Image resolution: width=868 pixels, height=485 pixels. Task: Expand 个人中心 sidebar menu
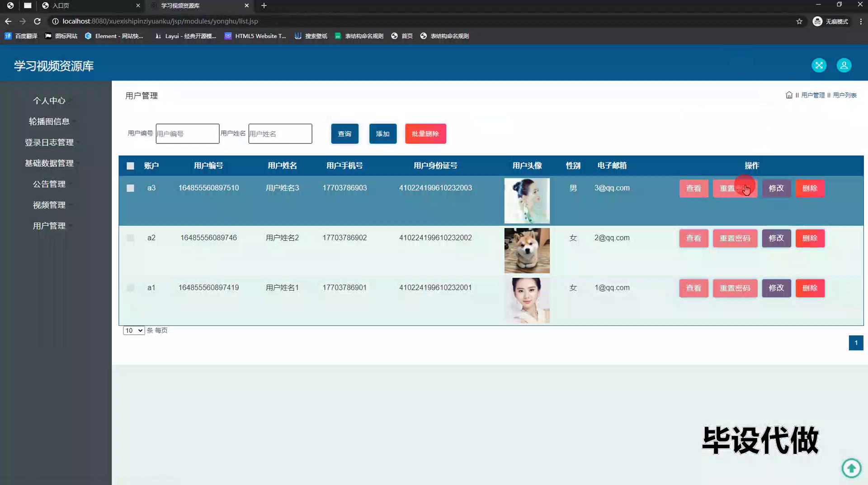49,100
